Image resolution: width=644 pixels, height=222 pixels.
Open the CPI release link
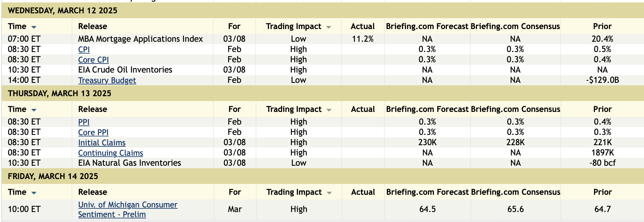click(84, 49)
